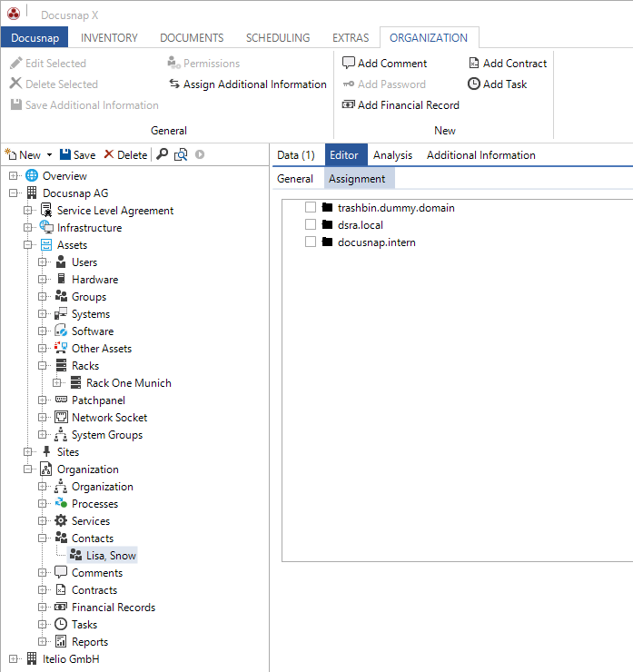Collapse the Contacts node
This screenshot has width=633, height=672.
pos(42,538)
